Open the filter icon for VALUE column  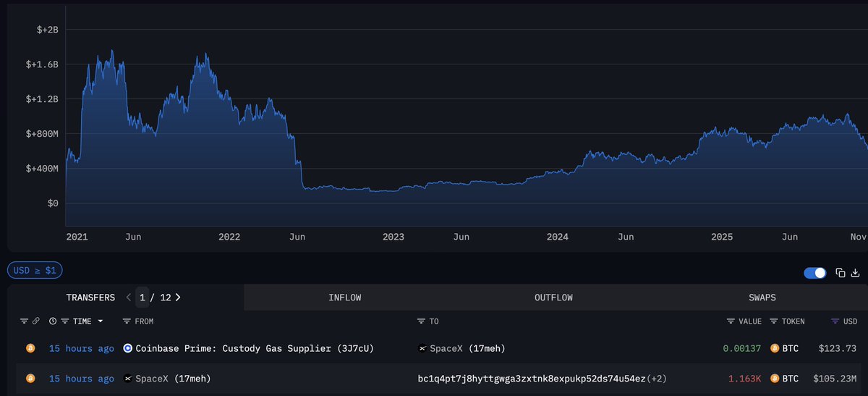pos(731,321)
